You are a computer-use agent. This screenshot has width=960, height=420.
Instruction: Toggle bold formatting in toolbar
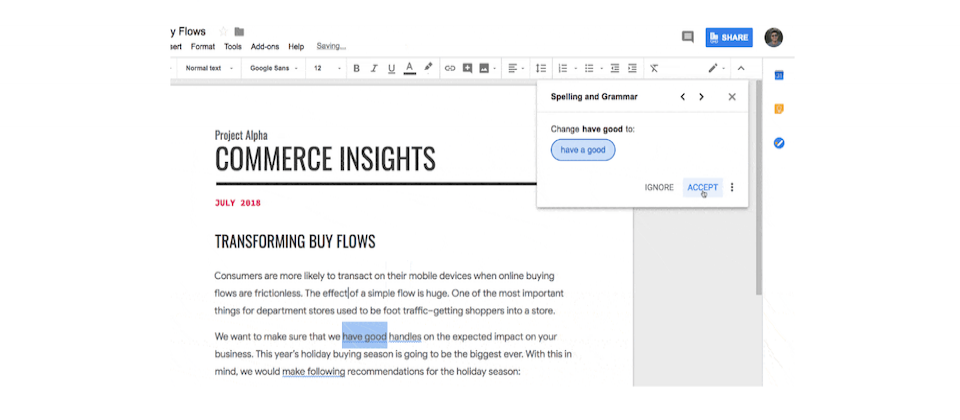(356, 68)
